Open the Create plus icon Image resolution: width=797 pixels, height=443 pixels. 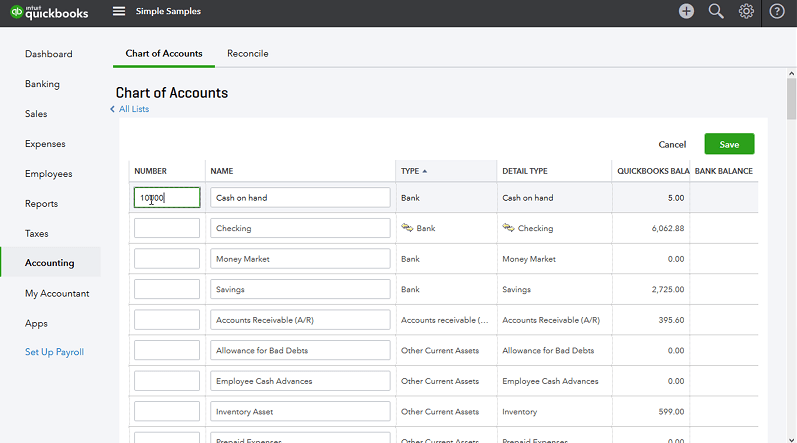(686, 11)
